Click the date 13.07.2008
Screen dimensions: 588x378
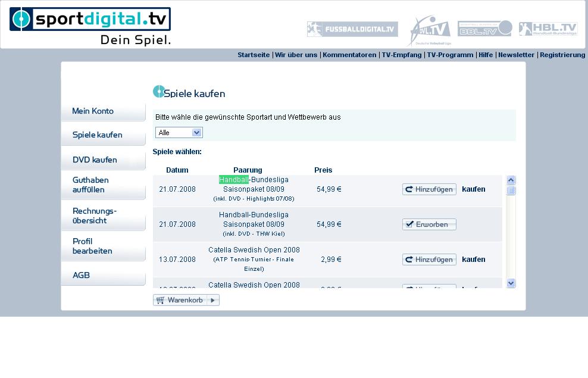(x=177, y=260)
